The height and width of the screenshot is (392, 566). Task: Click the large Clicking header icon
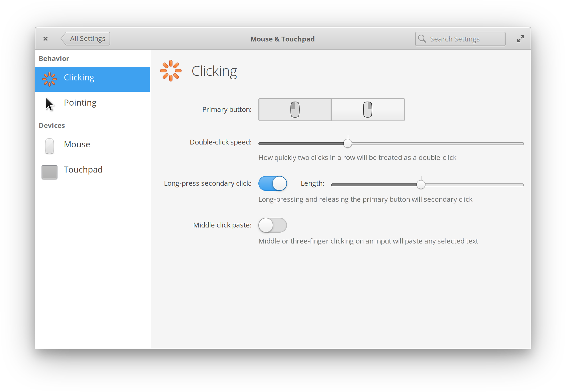[x=171, y=71]
